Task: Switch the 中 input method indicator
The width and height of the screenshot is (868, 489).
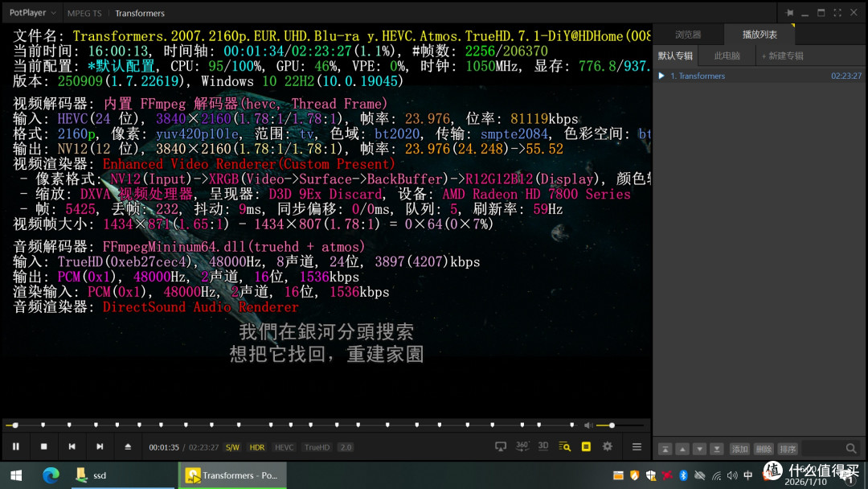Action: (748, 475)
